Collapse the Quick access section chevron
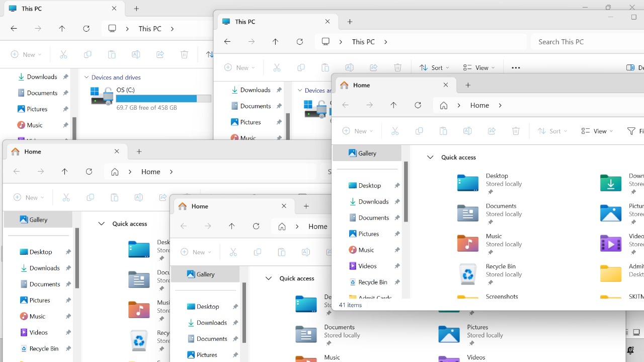 pyautogui.click(x=430, y=157)
